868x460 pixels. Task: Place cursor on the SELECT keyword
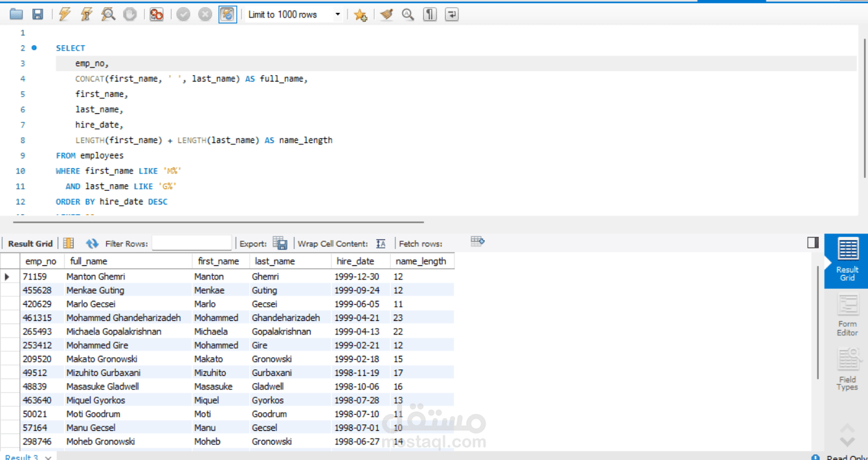coord(71,48)
